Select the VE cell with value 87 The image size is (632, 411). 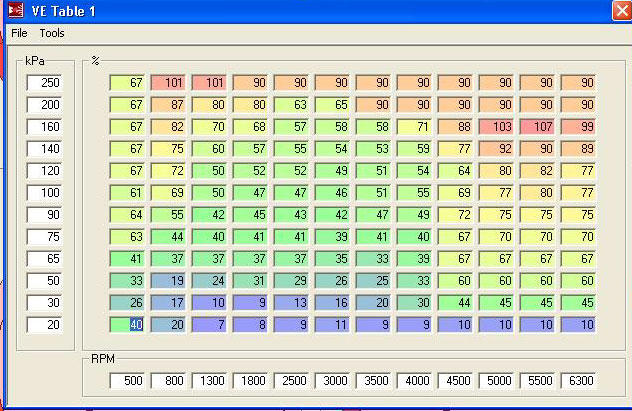point(168,105)
